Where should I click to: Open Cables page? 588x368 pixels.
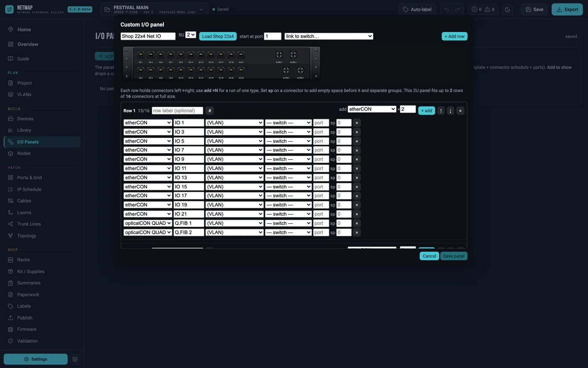click(42, 201)
